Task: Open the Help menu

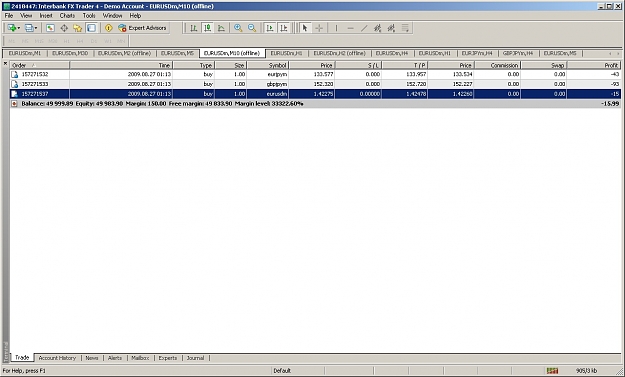Action: (135, 16)
